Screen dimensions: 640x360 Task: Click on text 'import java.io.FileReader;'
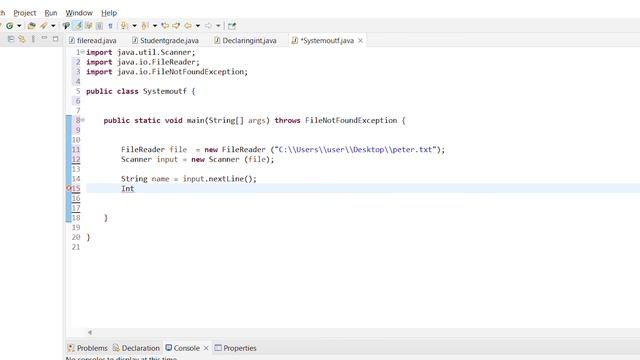click(x=143, y=62)
